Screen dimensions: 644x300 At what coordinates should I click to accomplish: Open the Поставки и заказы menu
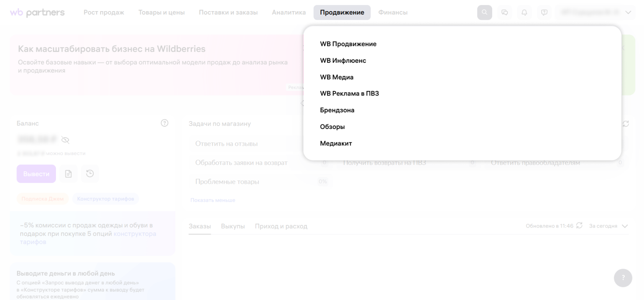pos(228,12)
